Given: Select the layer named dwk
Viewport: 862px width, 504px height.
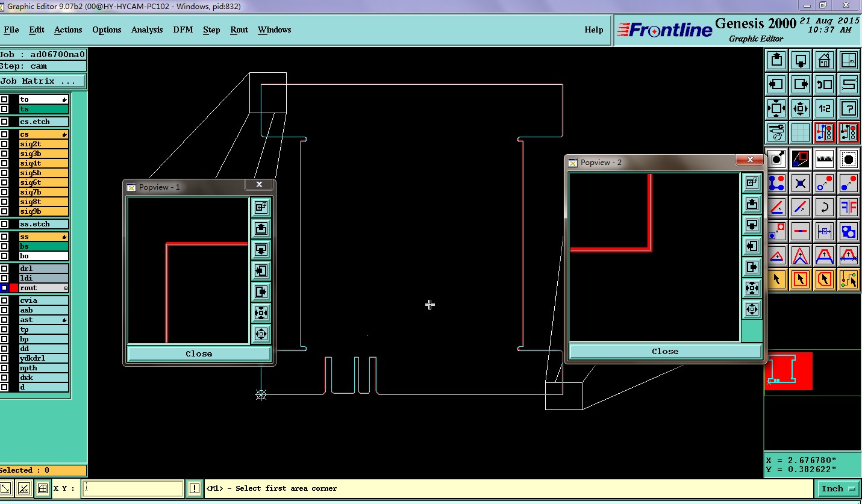Looking at the screenshot, I should tap(43, 378).
